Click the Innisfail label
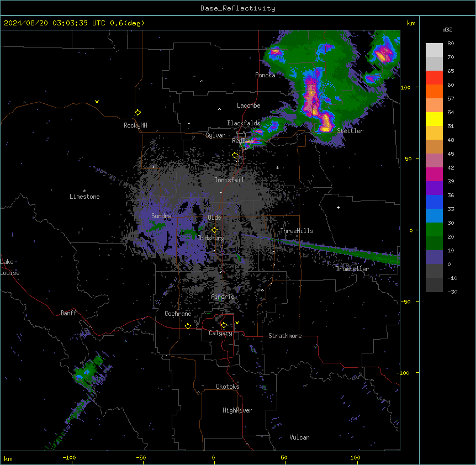 click(x=230, y=180)
